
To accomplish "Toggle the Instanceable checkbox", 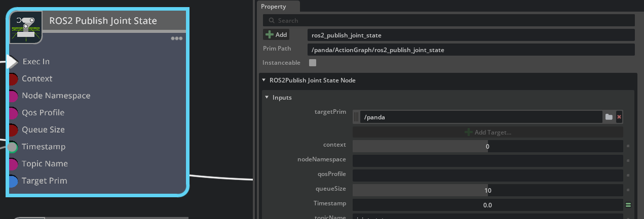I will click(x=313, y=63).
